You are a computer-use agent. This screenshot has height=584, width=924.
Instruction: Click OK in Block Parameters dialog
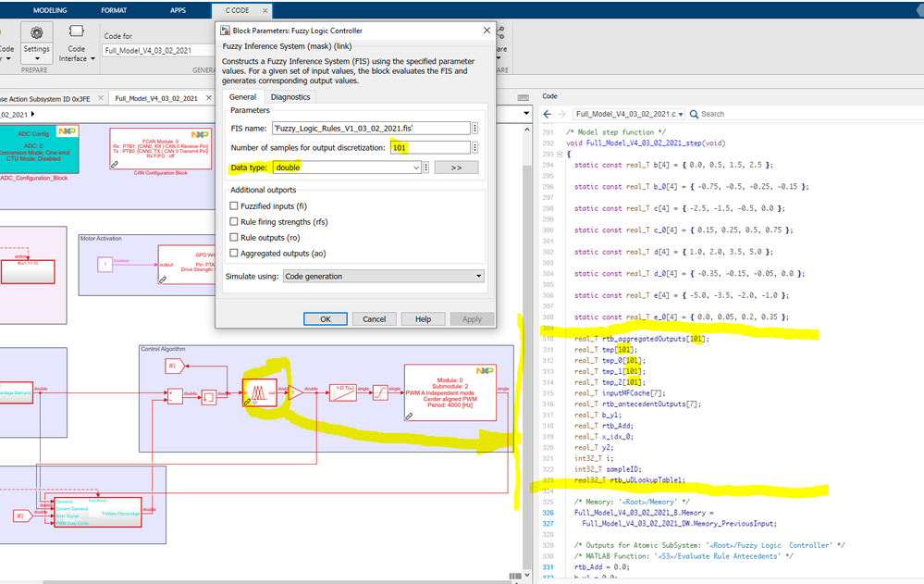pos(326,319)
